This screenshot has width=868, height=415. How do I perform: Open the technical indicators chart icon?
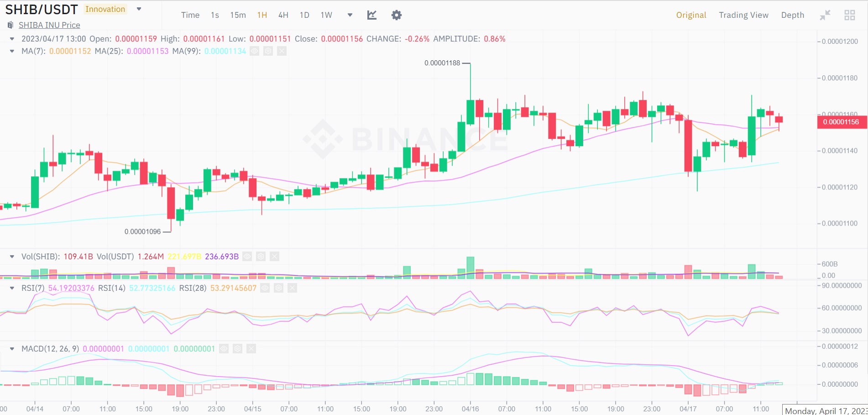click(372, 15)
